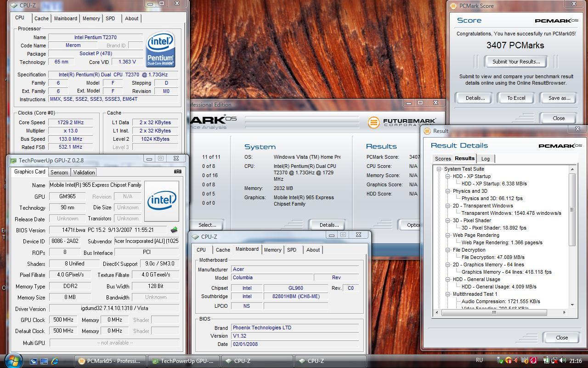Click the save BIOS icon in GPU-Z
588x368 pixels.
[174, 230]
